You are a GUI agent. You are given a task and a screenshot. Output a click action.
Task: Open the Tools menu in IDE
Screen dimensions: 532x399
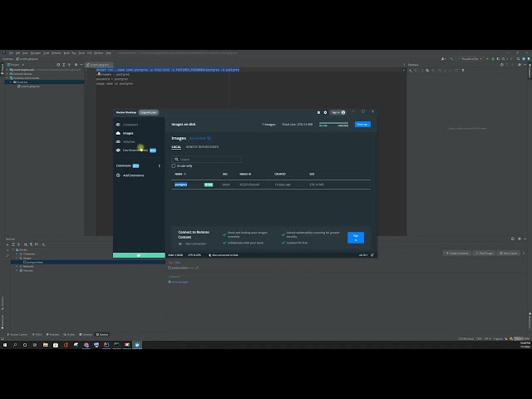pyautogui.click(x=81, y=53)
